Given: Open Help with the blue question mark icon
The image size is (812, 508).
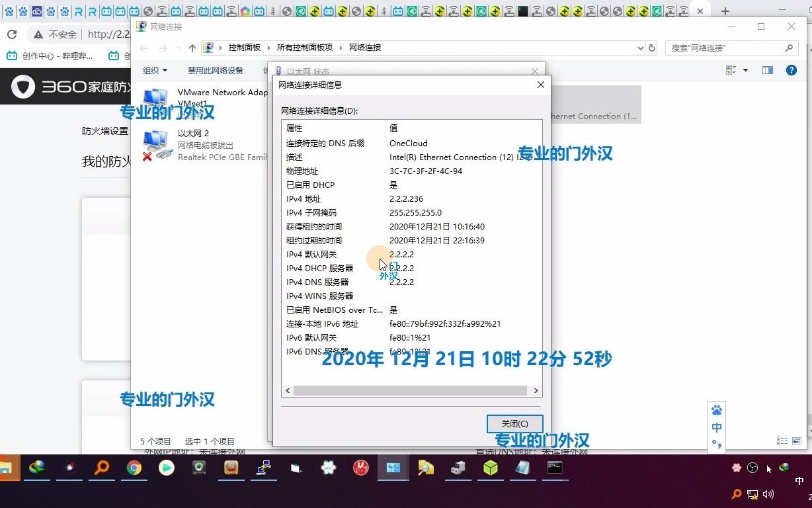Looking at the screenshot, I should (x=791, y=70).
